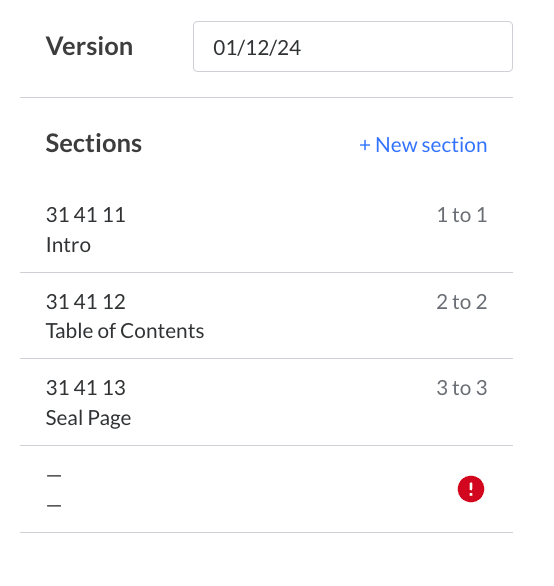This screenshot has height=586, width=554.
Task: Focus the Version date input field
Action: tap(353, 46)
